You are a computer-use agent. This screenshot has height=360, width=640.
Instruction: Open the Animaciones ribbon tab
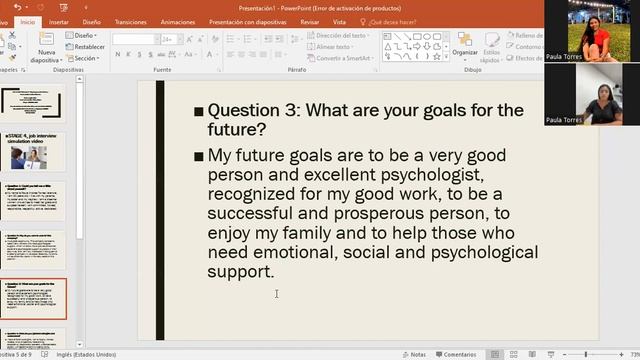point(178,22)
